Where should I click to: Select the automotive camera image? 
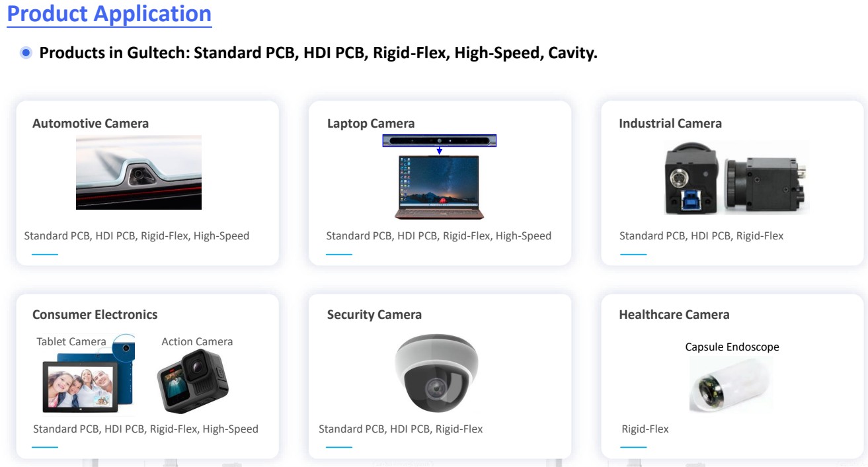(139, 172)
